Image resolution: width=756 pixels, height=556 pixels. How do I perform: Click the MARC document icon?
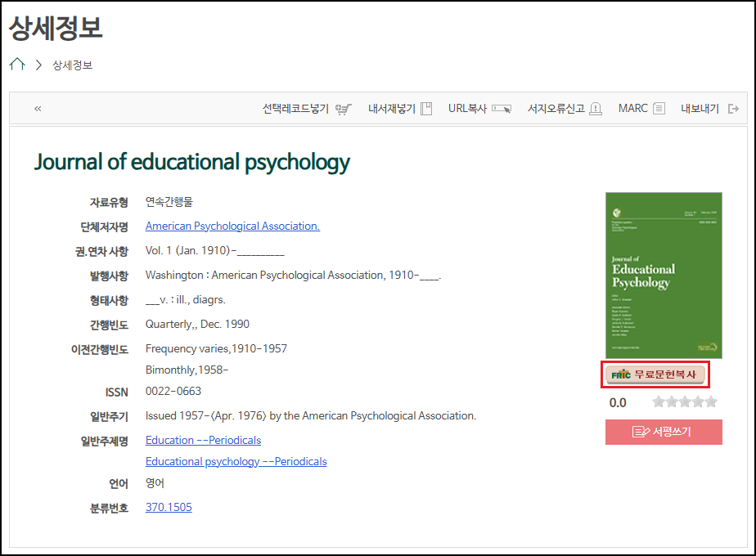659,109
